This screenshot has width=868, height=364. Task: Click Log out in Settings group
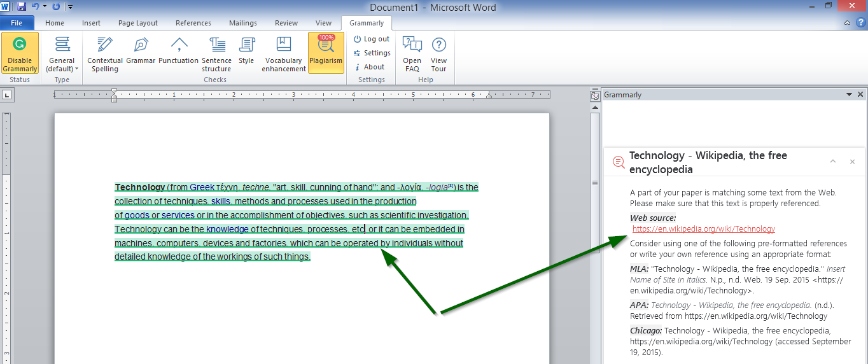tap(372, 39)
